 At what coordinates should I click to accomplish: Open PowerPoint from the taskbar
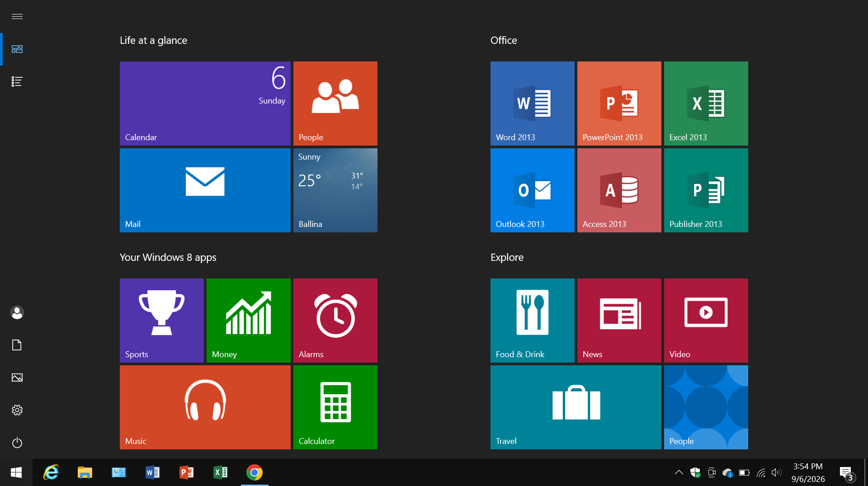[187, 472]
